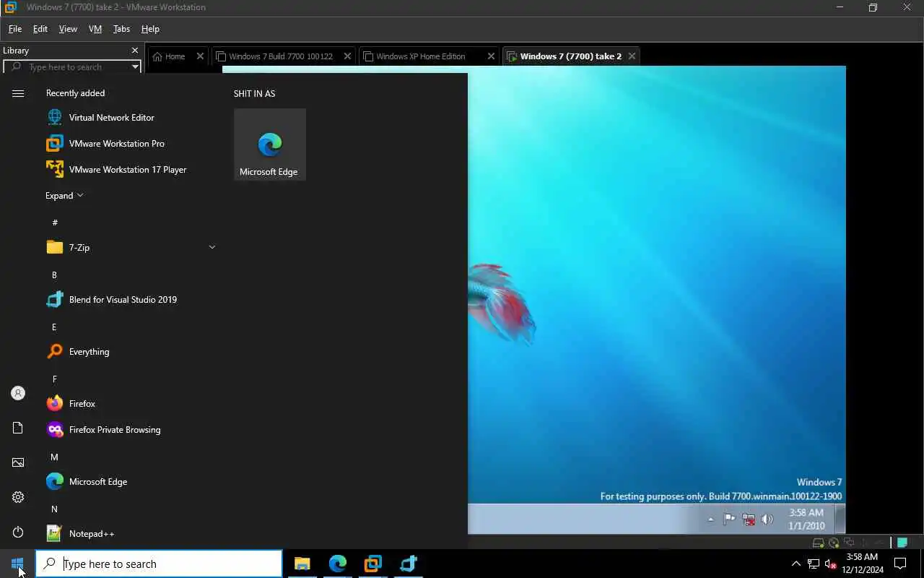Open the host notification center
This screenshot has height=578, width=924.
point(900,564)
